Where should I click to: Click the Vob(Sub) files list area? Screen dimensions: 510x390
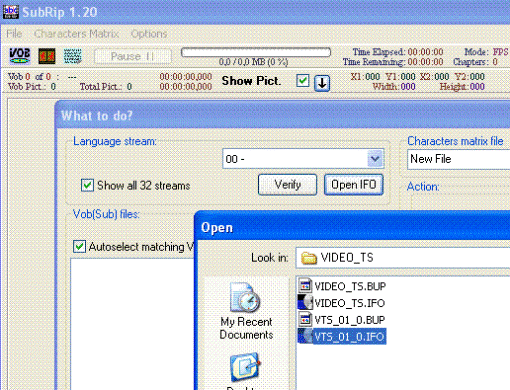[132, 323]
